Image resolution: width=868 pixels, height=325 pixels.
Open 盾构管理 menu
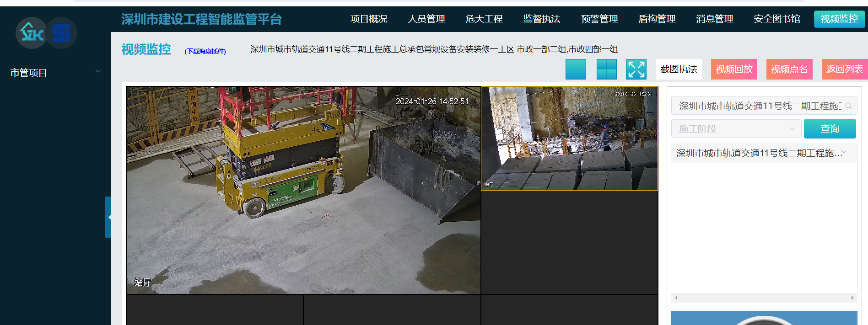[x=657, y=19]
